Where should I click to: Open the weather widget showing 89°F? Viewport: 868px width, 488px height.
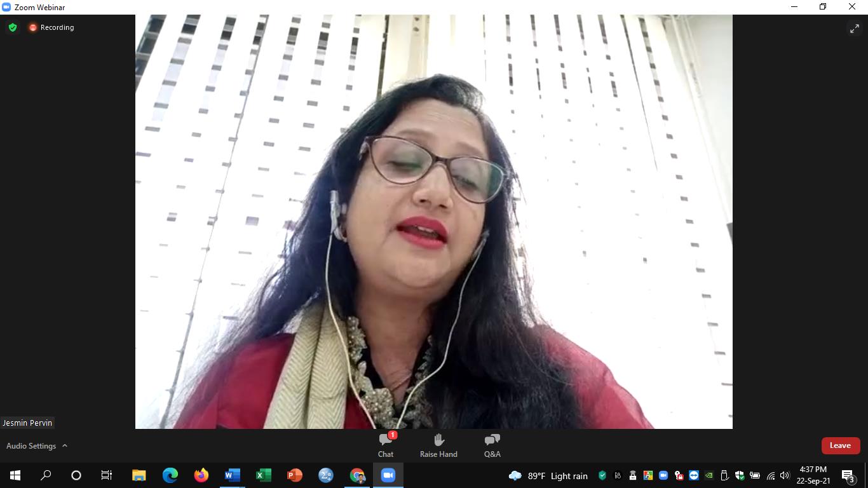point(548,475)
